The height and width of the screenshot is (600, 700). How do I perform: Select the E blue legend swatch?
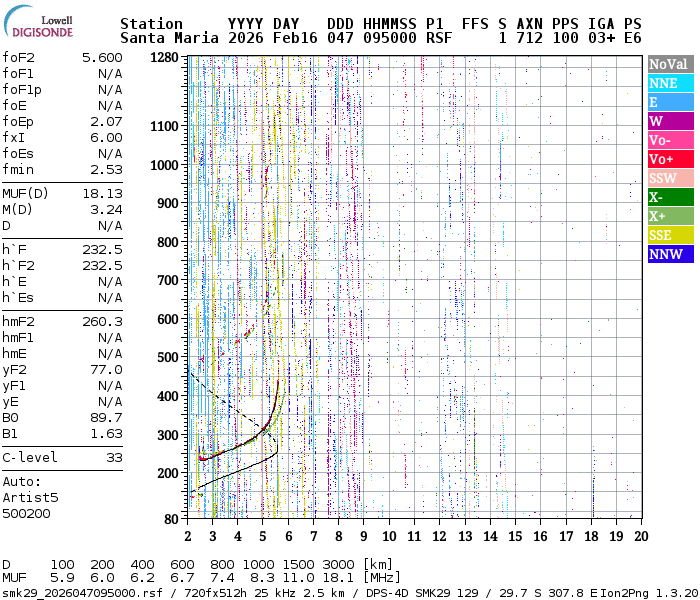click(x=671, y=102)
